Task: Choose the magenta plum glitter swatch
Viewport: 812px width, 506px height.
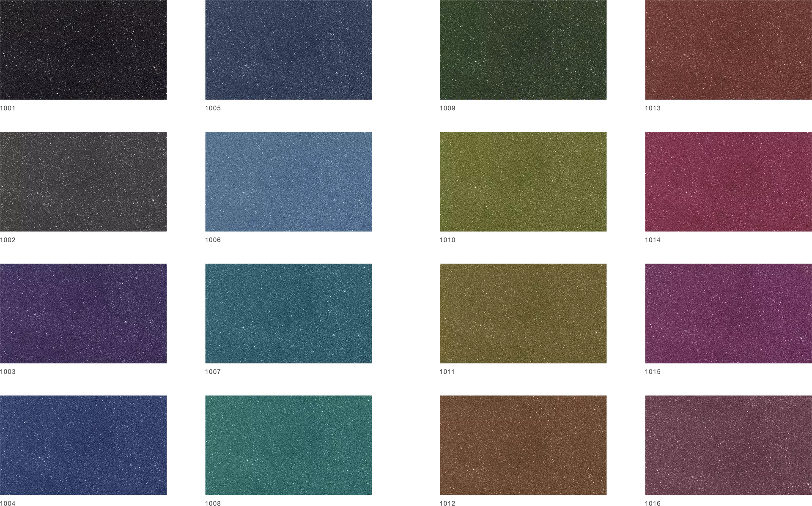Action: click(727, 313)
